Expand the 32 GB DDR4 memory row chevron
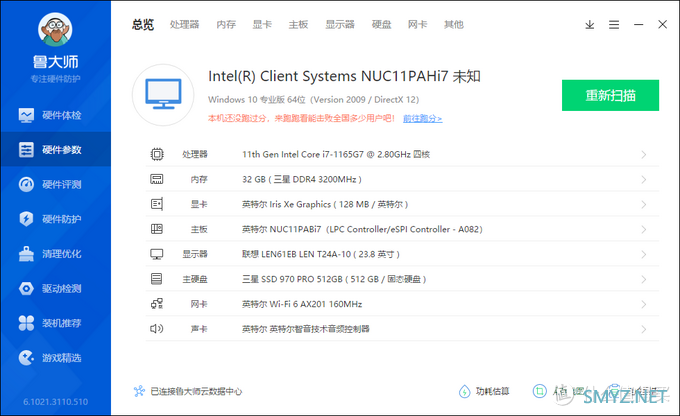This screenshot has height=416, width=680. coord(644,180)
